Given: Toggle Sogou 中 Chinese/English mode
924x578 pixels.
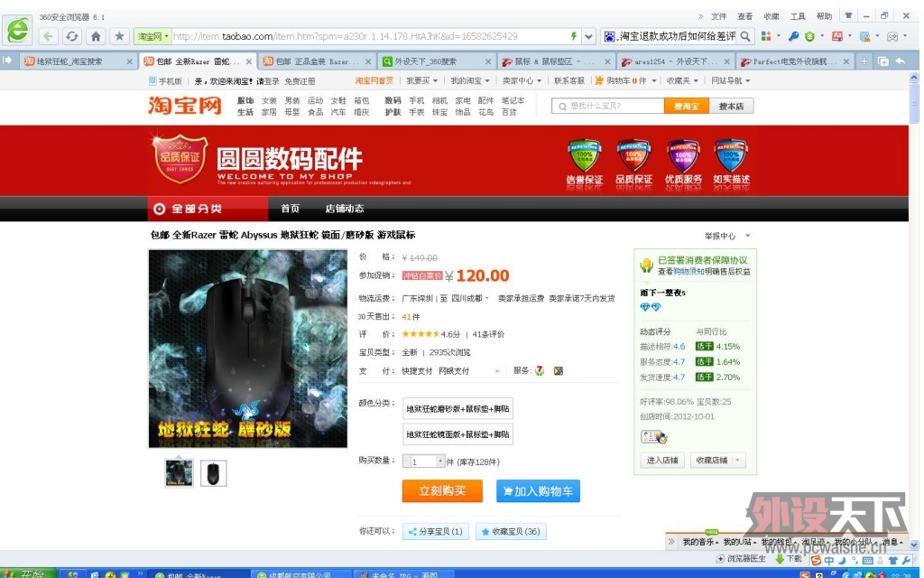Looking at the screenshot, I should coord(829,560).
